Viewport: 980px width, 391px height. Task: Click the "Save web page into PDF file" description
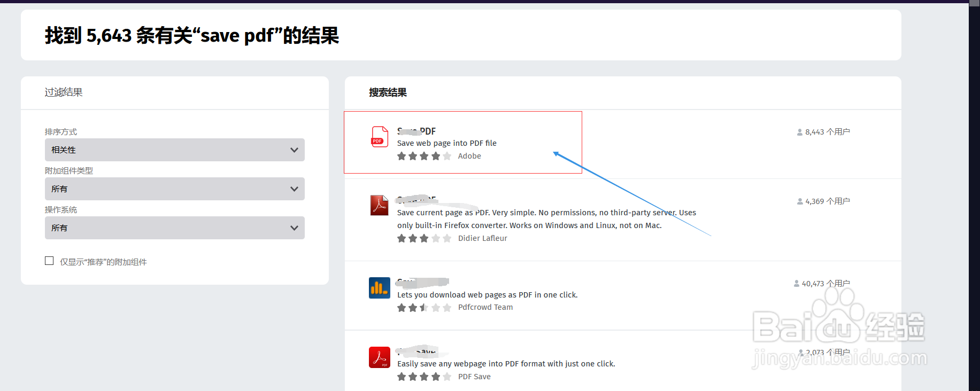(x=447, y=143)
